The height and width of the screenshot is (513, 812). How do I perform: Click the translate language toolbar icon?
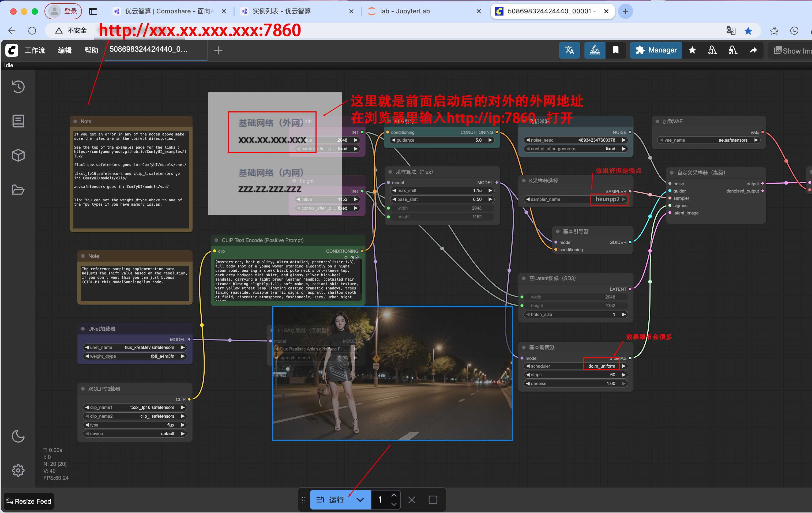(x=570, y=50)
